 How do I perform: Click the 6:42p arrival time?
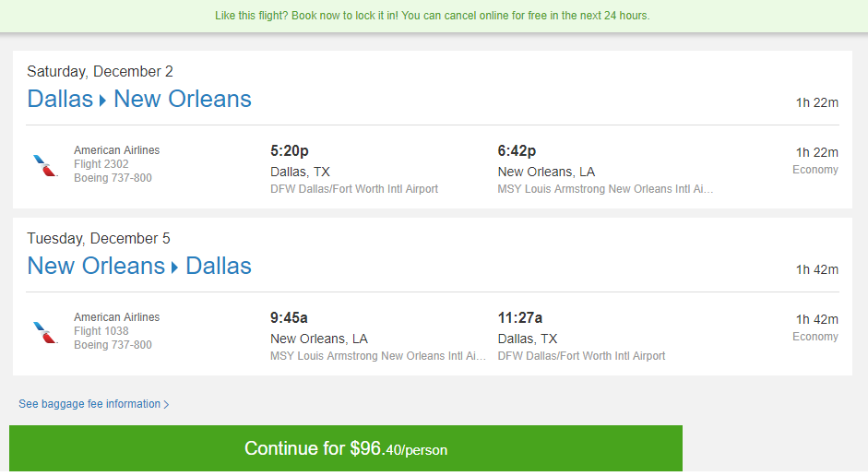point(517,150)
